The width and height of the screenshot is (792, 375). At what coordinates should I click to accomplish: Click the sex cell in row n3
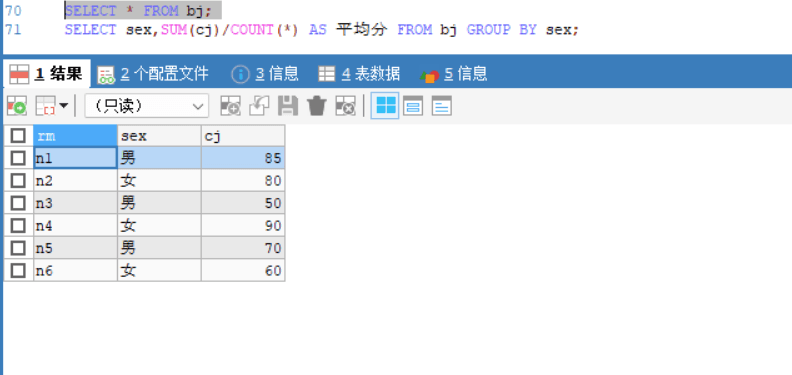tap(159, 203)
